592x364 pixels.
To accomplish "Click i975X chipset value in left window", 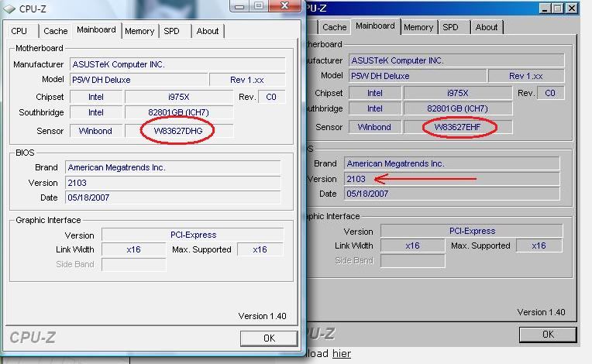I will click(x=178, y=97).
